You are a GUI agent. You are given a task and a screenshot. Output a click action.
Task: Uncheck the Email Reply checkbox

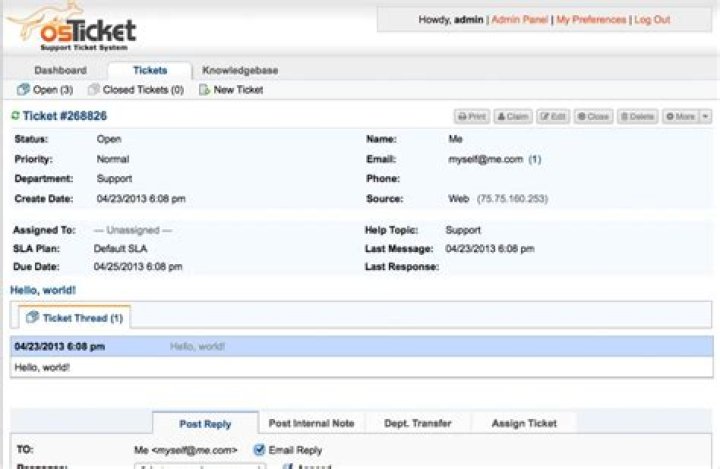click(259, 449)
